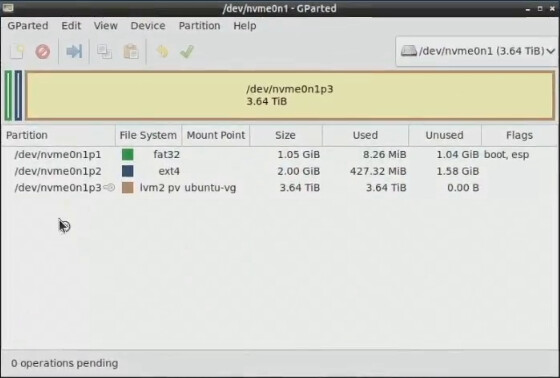Maximize the GParted window
560x378 pixels.
tap(540, 8)
